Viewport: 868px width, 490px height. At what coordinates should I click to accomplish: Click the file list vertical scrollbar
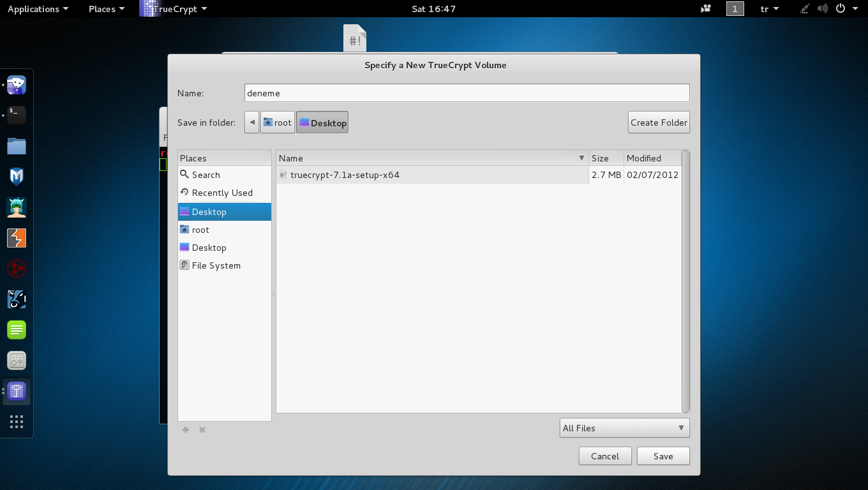(686, 281)
